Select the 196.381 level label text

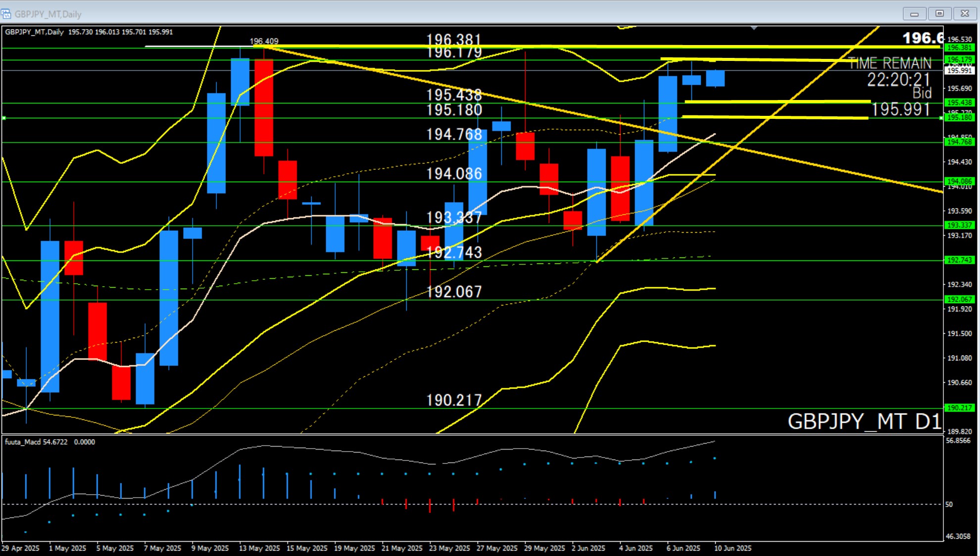pyautogui.click(x=454, y=39)
